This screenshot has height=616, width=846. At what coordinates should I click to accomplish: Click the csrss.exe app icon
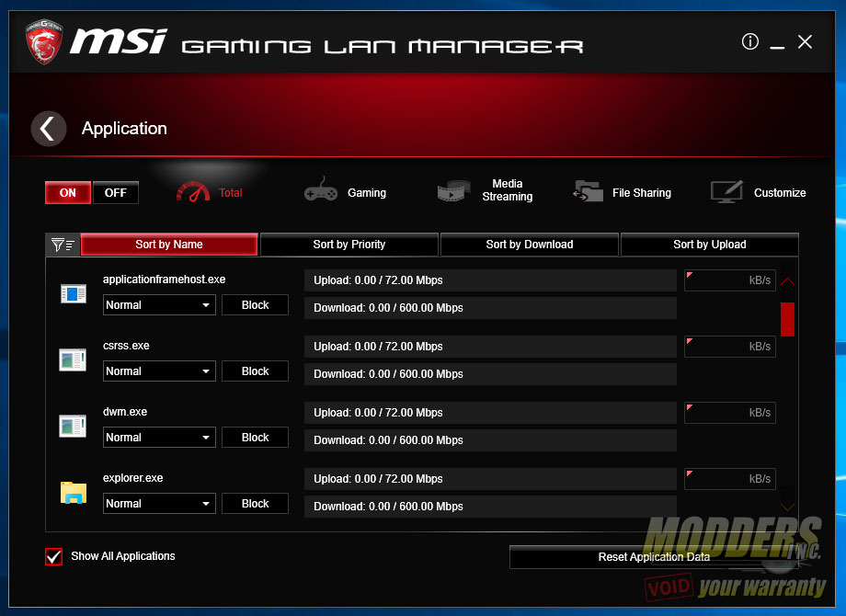pyautogui.click(x=73, y=359)
